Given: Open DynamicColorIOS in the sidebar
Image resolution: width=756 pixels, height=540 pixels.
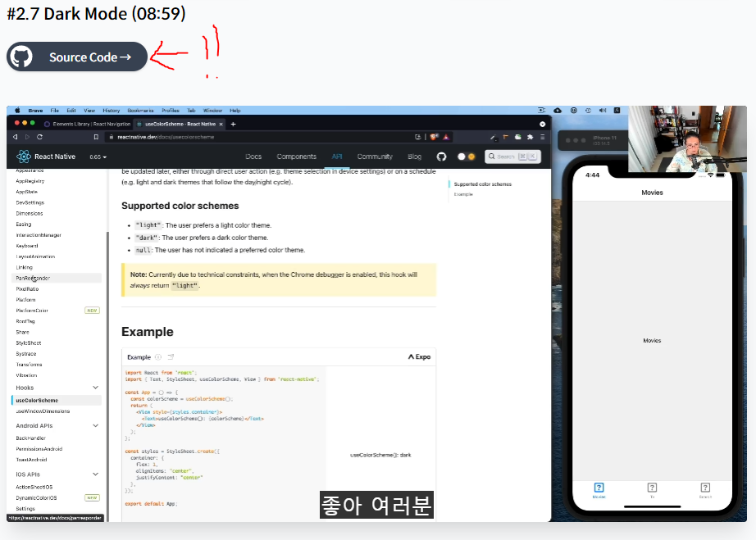Looking at the screenshot, I should coord(36,497).
